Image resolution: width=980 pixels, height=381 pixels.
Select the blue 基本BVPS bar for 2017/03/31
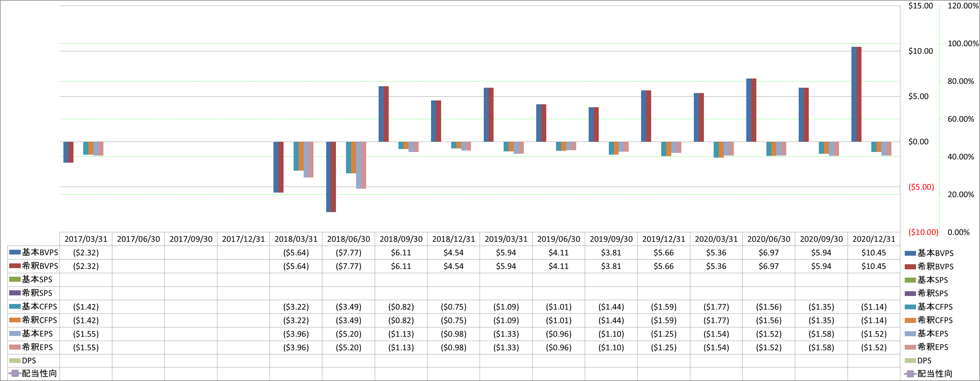66,152
